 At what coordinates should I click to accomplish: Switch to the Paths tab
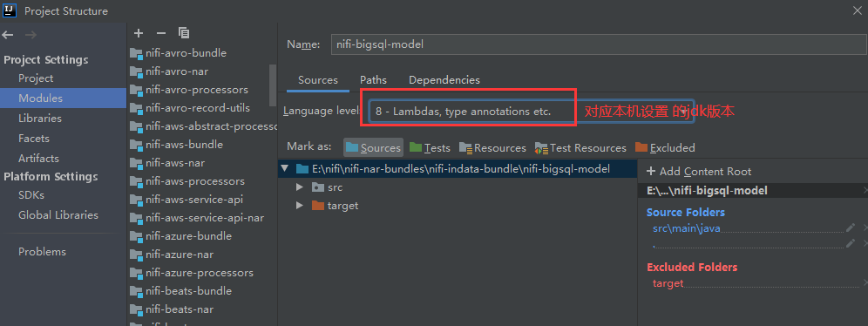373,80
